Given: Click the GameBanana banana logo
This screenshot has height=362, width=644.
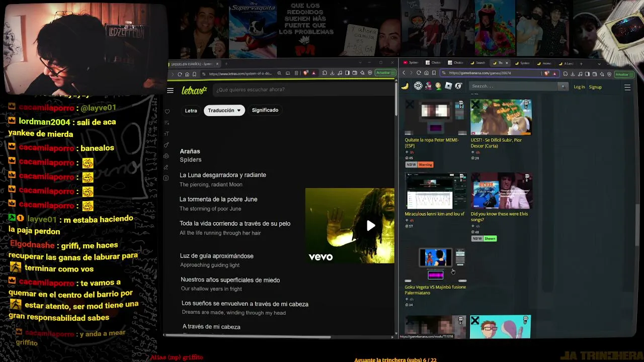Looking at the screenshot, I should 405,86.
